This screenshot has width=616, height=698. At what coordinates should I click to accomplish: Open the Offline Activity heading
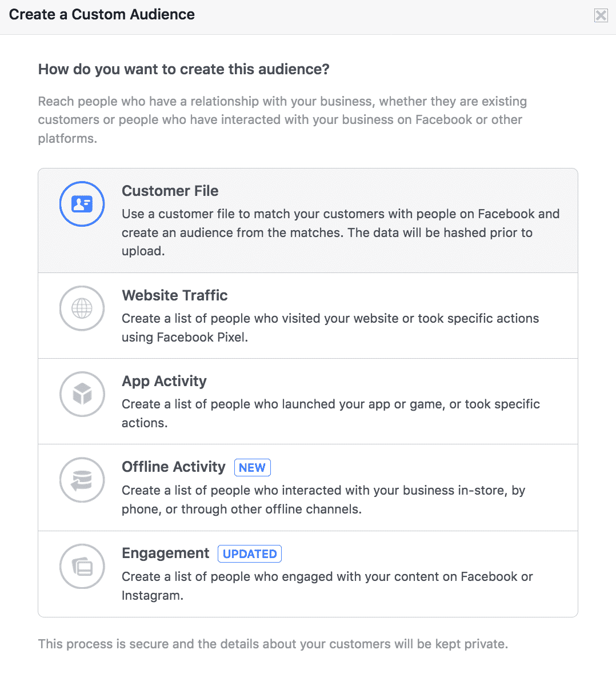[174, 467]
